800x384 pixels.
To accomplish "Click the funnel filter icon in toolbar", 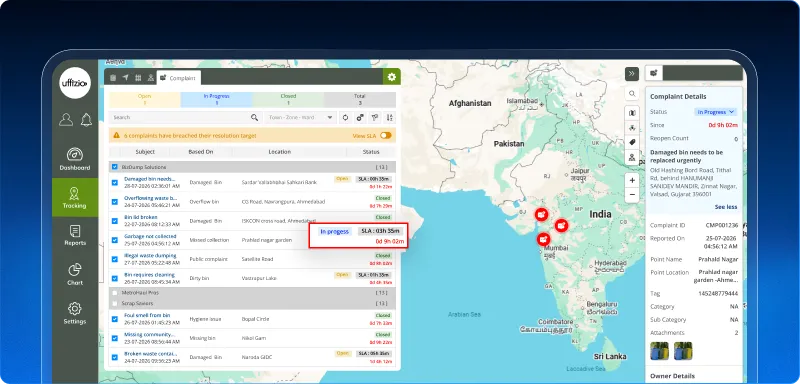I will (375, 117).
